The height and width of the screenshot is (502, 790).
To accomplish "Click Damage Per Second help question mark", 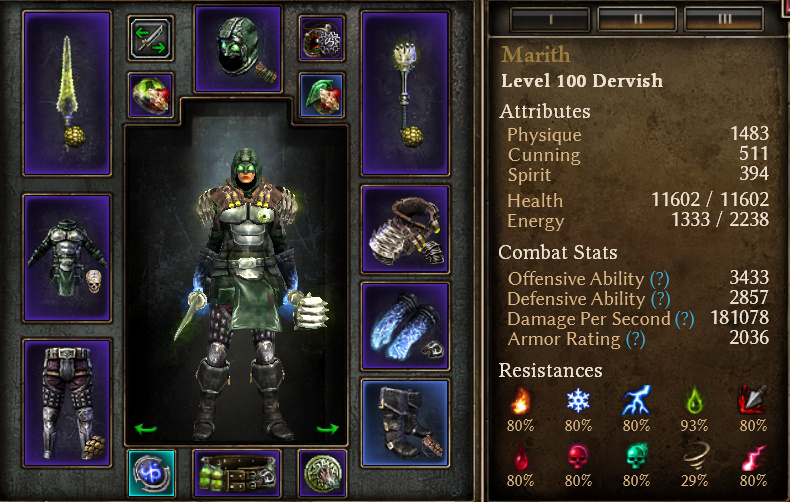I will (x=684, y=319).
